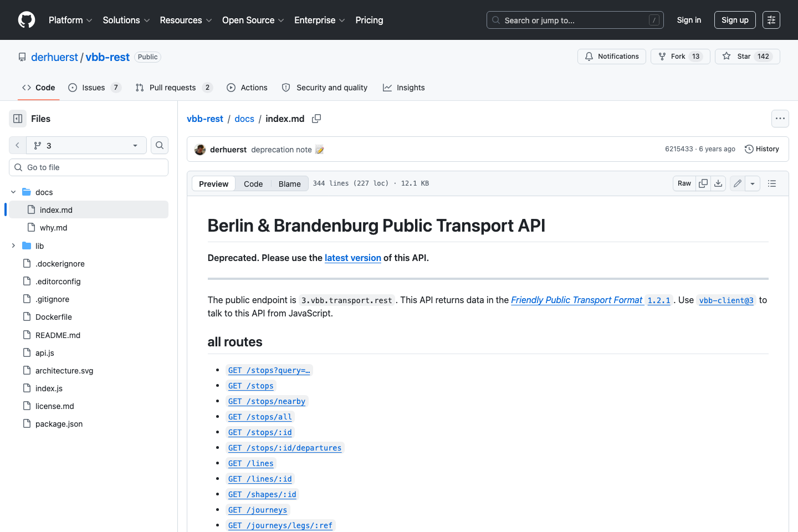The width and height of the screenshot is (798, 532).
Task: Click the latest version link
Action: click(352, 258)
